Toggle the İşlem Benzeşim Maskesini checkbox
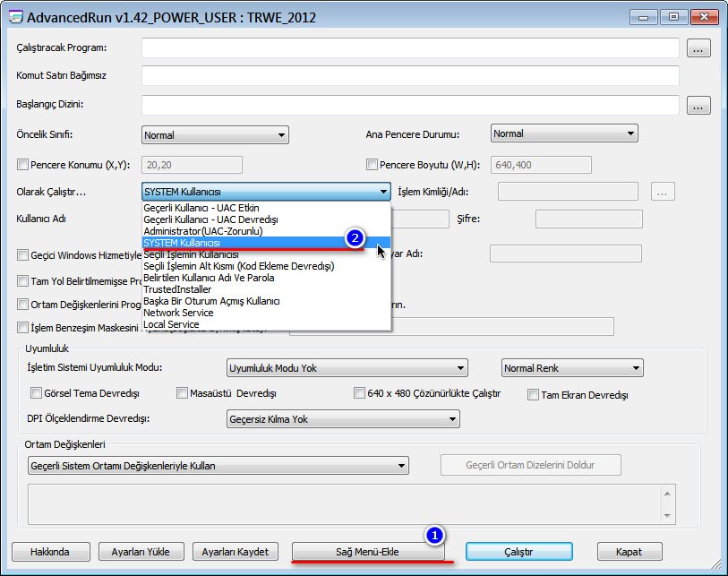Viewport: 728px width, 576px height. click(22, 328)
